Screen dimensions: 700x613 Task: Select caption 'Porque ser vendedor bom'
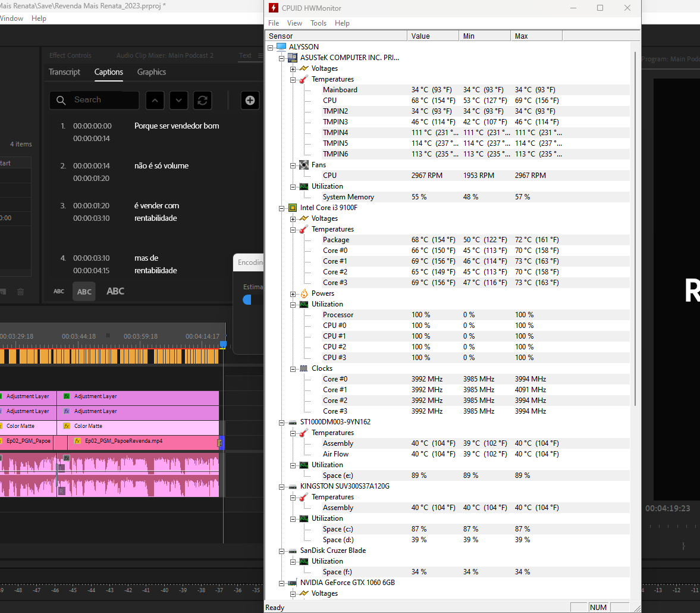point(177,126)
